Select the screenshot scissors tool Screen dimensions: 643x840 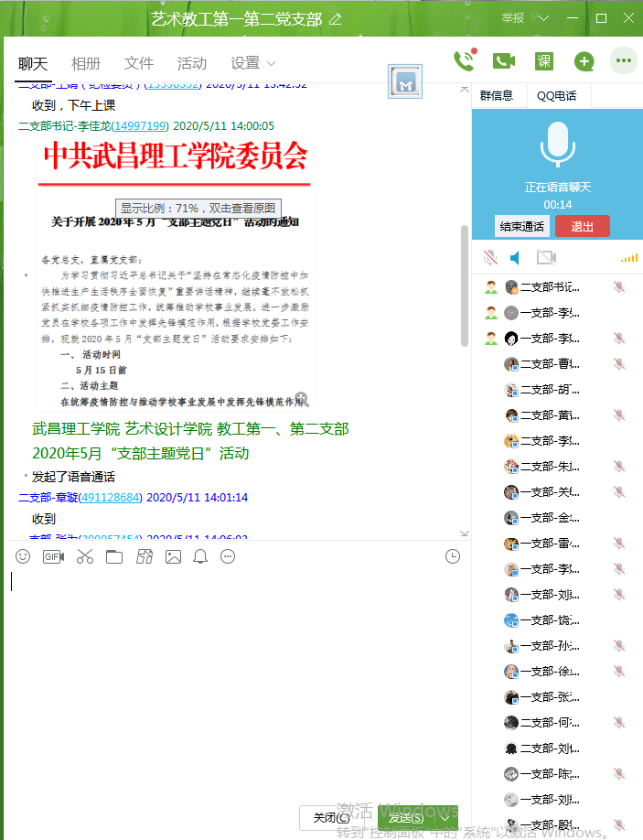coord(84,556)
